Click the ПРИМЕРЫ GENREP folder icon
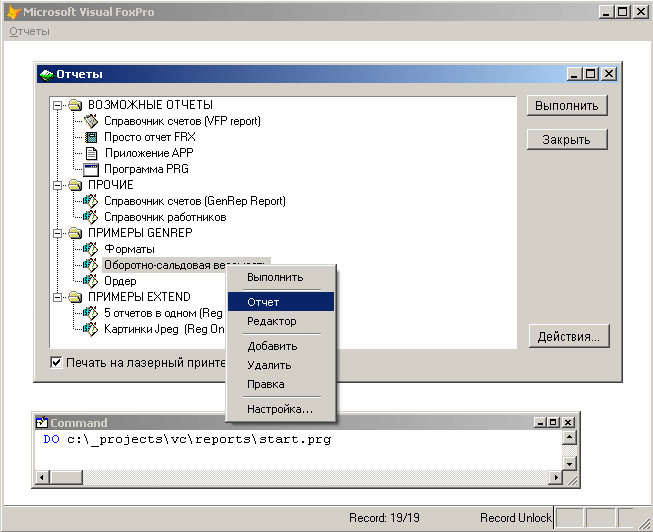 coord(75,233)
